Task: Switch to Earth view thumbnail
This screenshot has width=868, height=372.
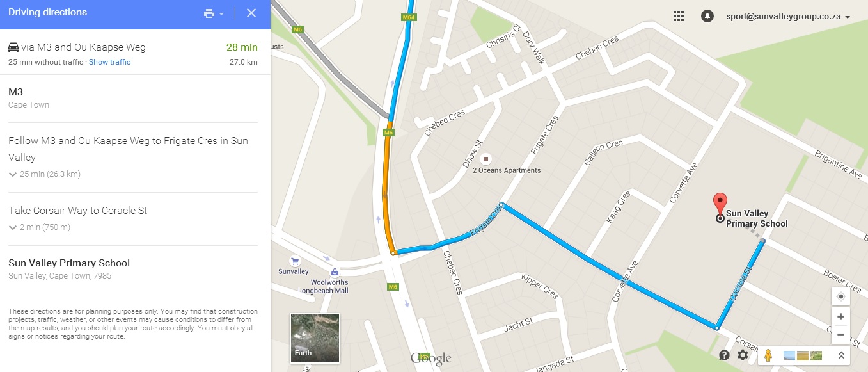Action: pos(315,337)
